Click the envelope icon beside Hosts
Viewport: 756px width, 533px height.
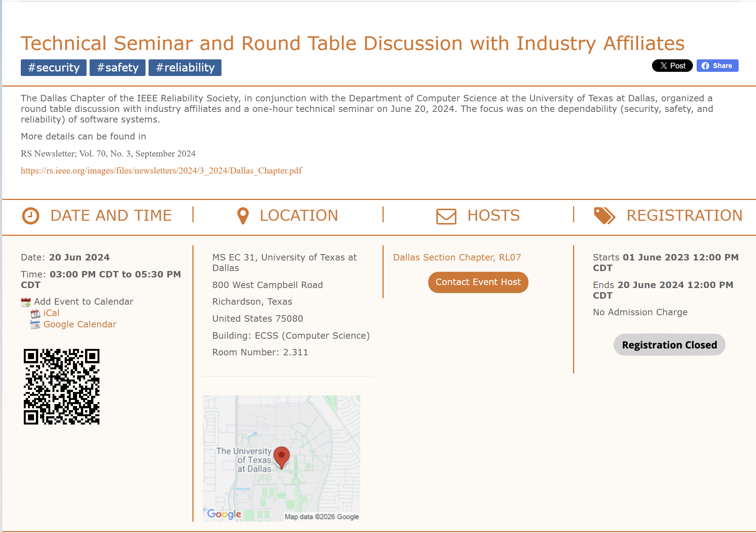446,216
